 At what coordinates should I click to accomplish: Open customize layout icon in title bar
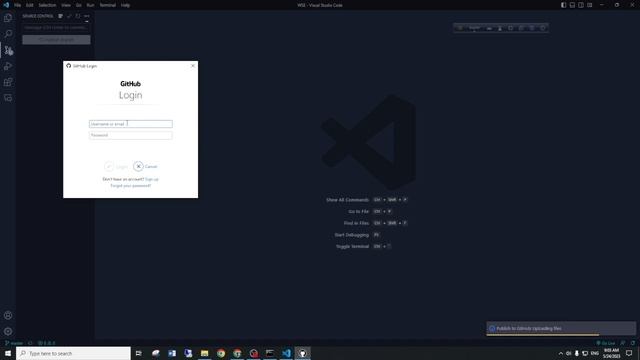click(590, 5)
